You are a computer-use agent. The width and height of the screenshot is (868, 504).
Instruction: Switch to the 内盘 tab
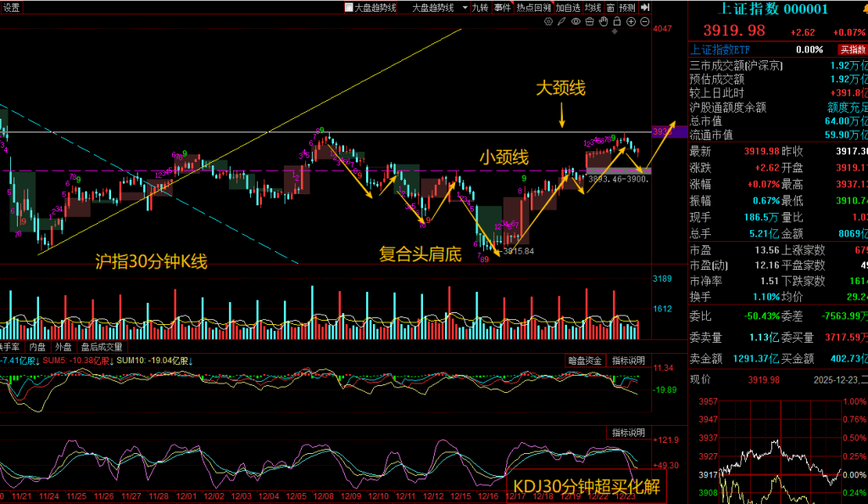37,347
